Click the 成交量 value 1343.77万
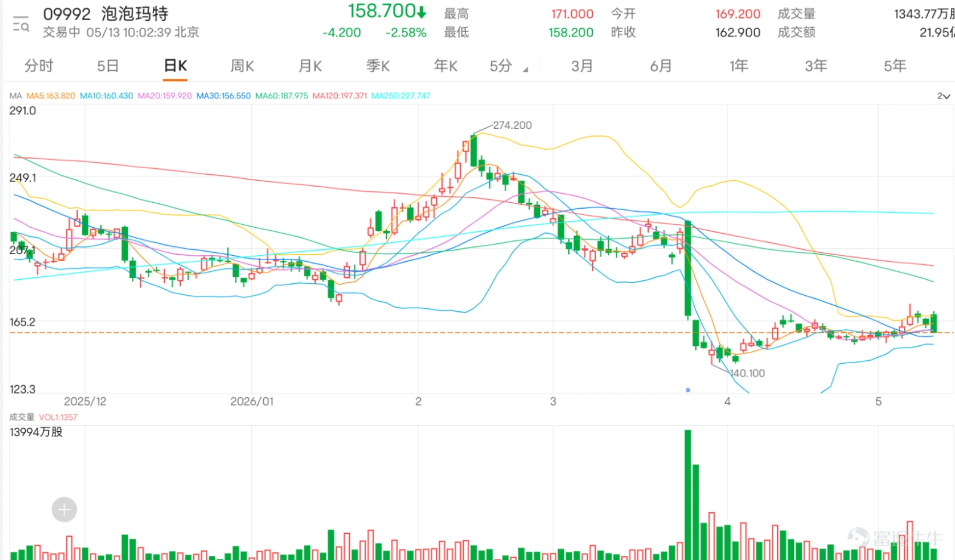Viewport: 955px width, 560px height. pos(924,14)
